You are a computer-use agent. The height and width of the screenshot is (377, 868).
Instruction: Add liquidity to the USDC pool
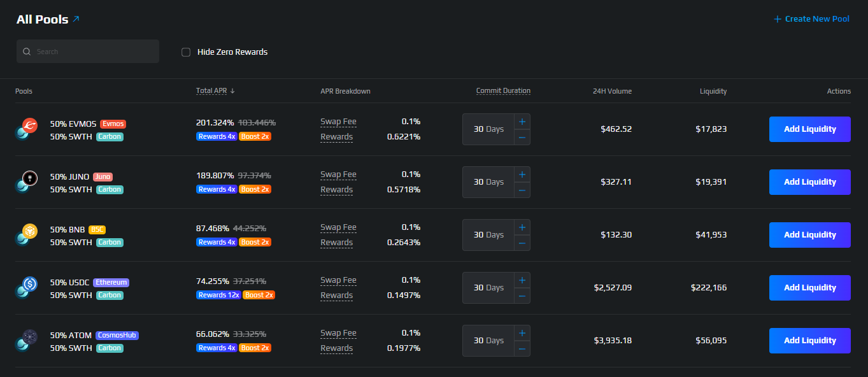pyautogui.click(x=810, y=288)
